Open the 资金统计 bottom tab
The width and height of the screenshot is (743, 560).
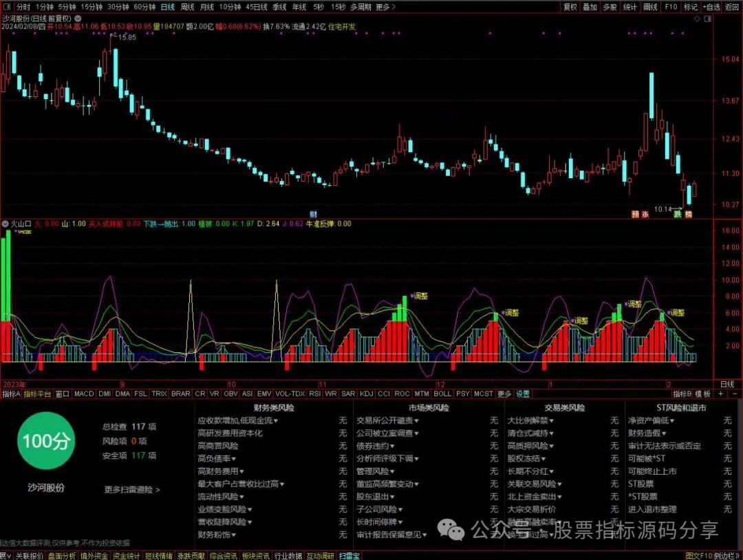click(126, 556)
